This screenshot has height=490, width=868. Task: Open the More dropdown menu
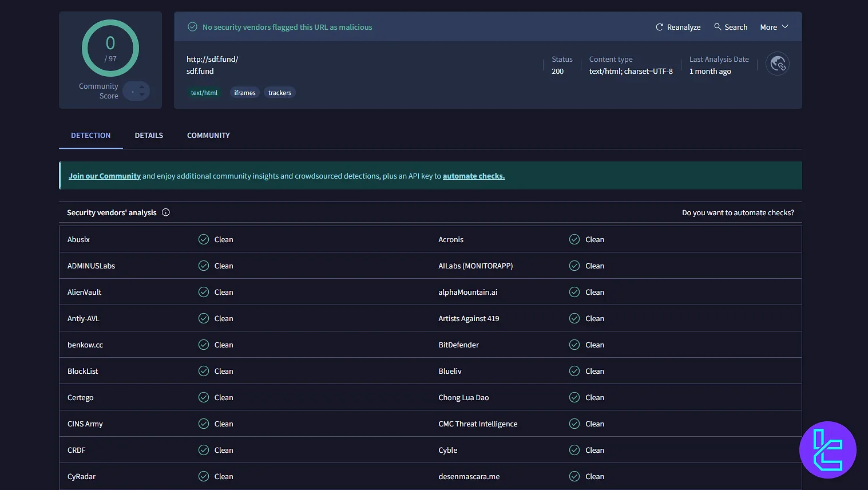point(774,27)
